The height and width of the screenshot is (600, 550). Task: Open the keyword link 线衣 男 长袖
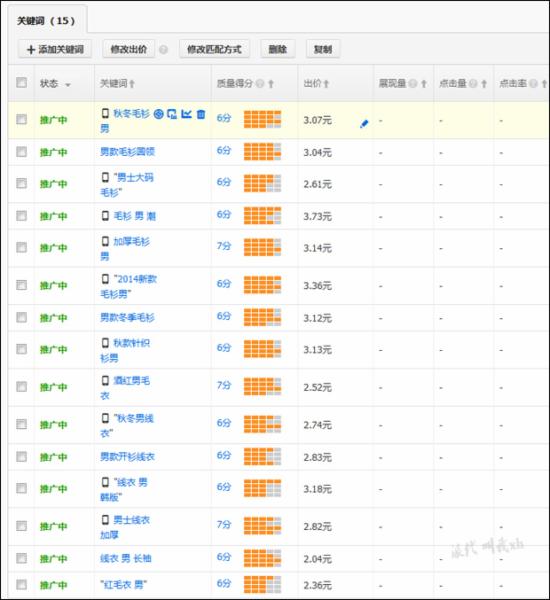click(126, 558)
